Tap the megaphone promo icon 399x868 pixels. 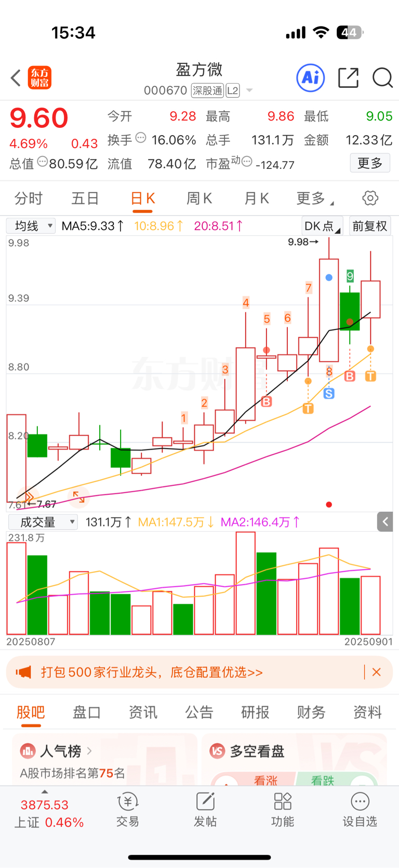[x=23, y=672]
